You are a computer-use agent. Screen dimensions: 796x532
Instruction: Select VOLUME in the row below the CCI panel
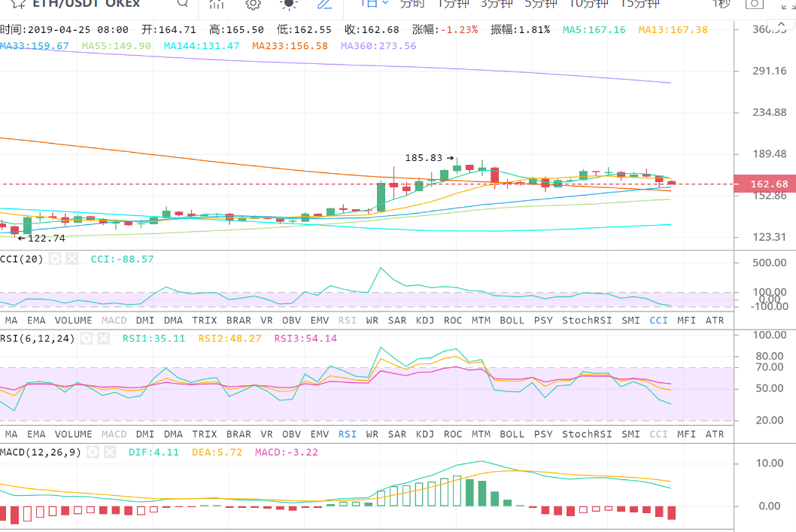point(74,321)
